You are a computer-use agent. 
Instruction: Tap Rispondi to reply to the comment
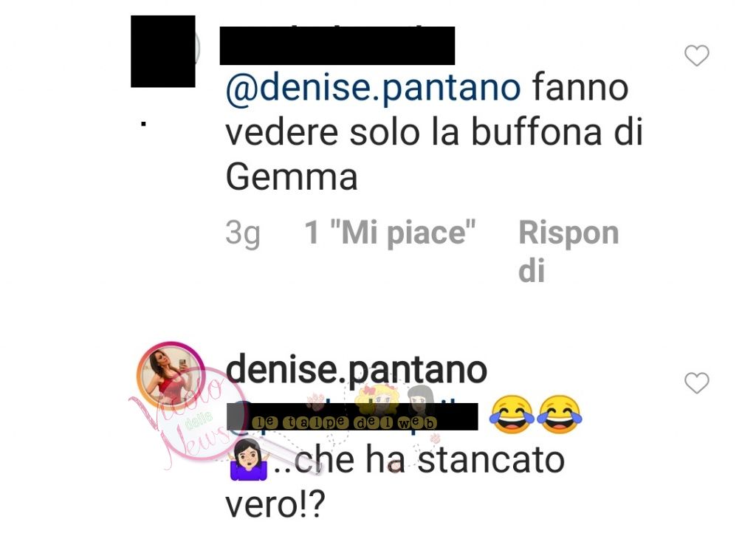tap(568, 250)
